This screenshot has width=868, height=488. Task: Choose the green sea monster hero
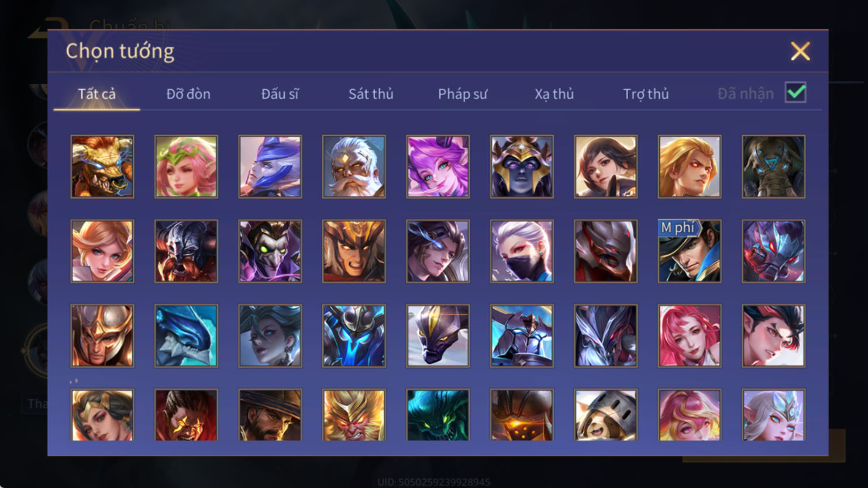pos(438,415)
